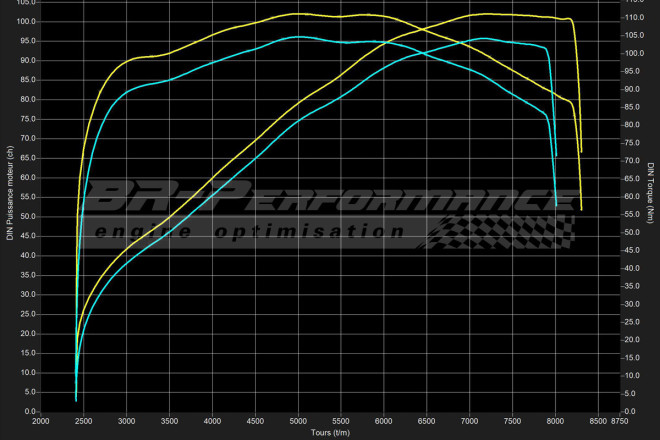
Task: Click the 50.0 label on the power axis
Action: tap(27, 216)
